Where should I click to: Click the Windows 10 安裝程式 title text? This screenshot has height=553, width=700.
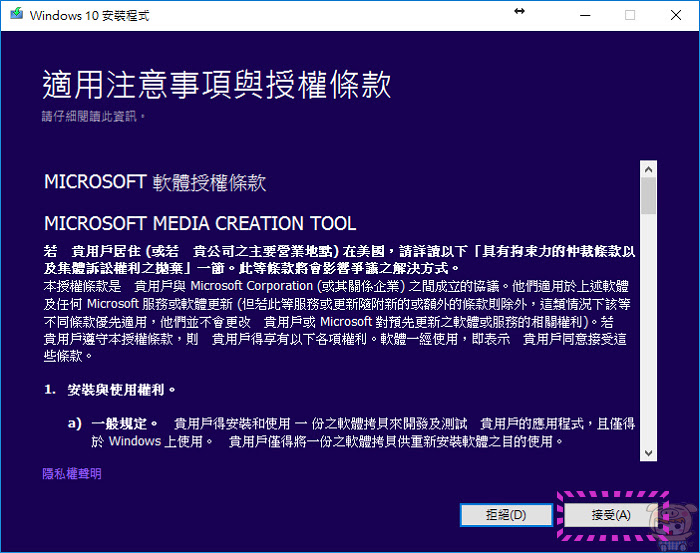tap(89, 16)
